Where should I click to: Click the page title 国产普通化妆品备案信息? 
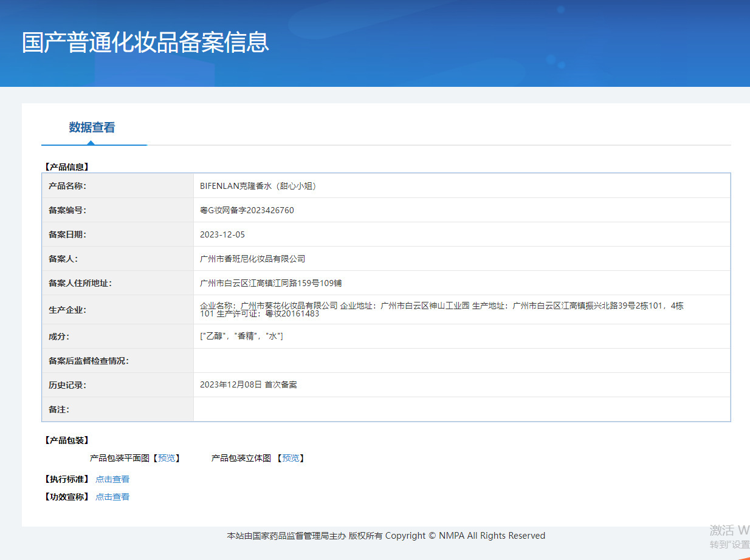(145, 43)
